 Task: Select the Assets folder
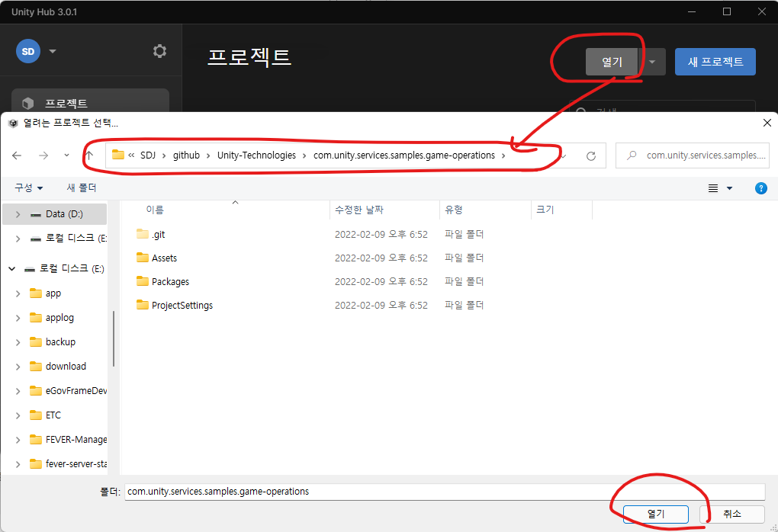[x=164, y=258]
